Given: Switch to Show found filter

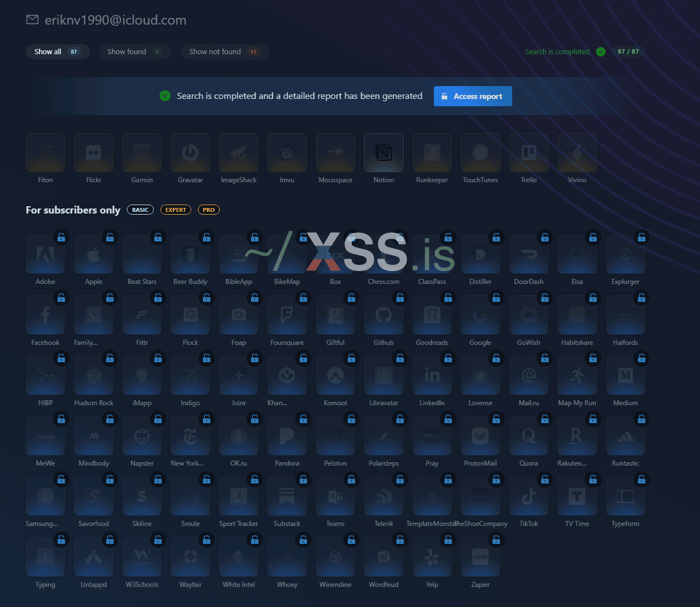Looking at the screenshot, I should [135, 51].
